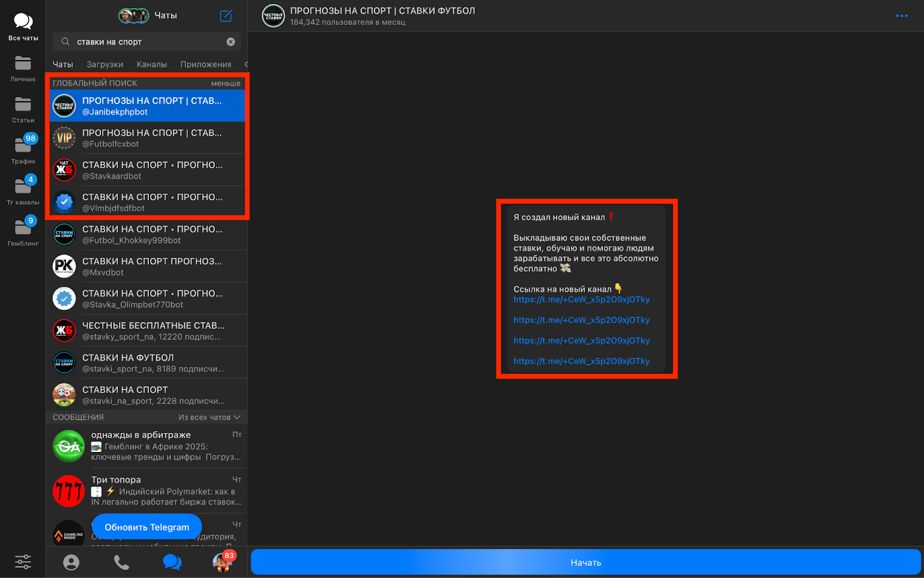Open the fourth t.me channel link

582,361
